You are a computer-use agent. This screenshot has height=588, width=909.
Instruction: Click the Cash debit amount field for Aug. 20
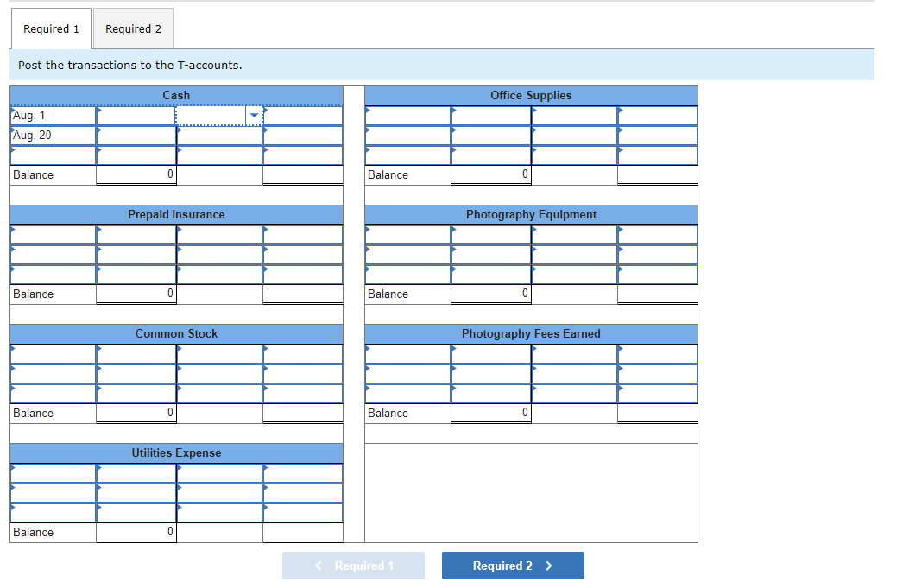[x=136, y=135]
